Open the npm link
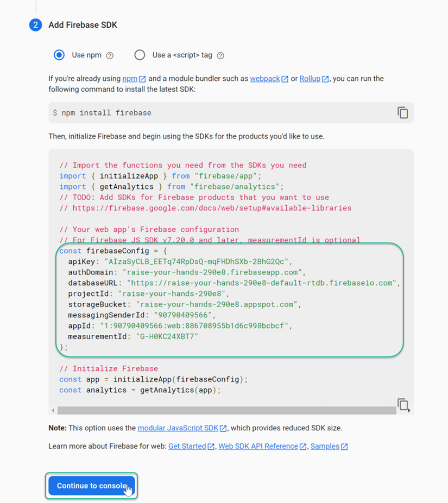448x503 pixels. tap(130, 79)
